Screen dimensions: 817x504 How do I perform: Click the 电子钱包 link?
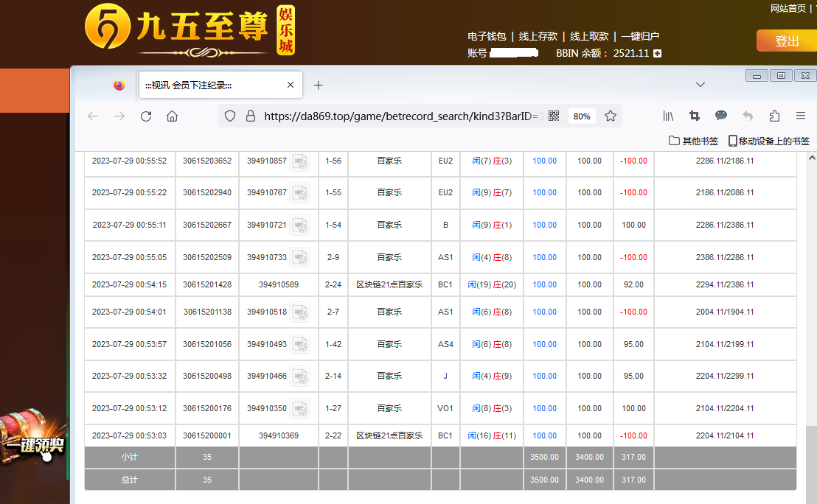tap(487, 36)
